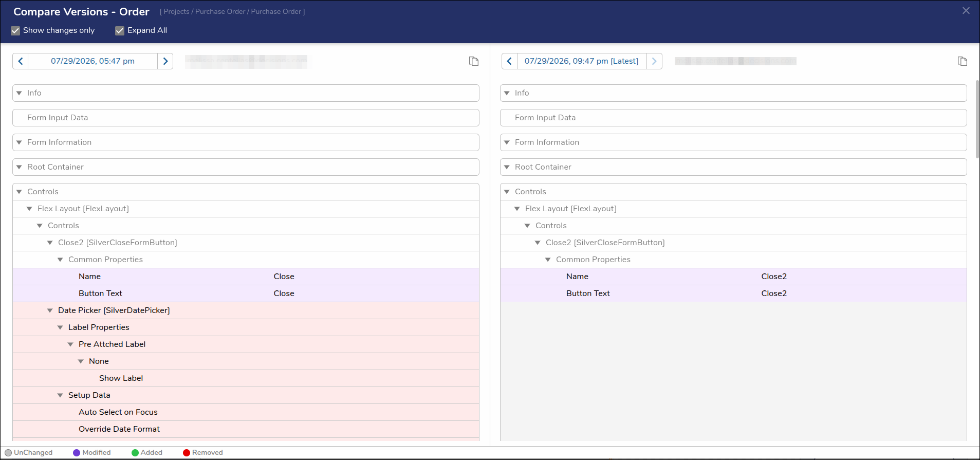Collapse left Flex Layout tree node
The image size is (980, 460).
tap(29, 209)
